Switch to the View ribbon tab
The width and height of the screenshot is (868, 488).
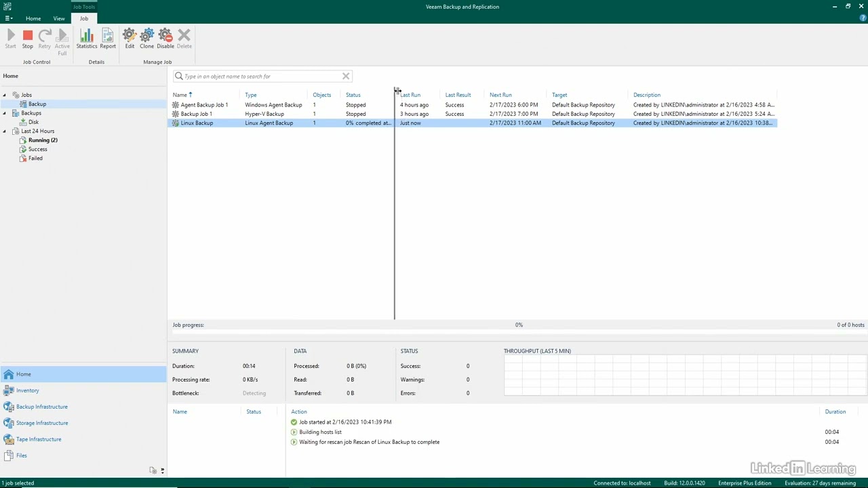tap(59, 18)
